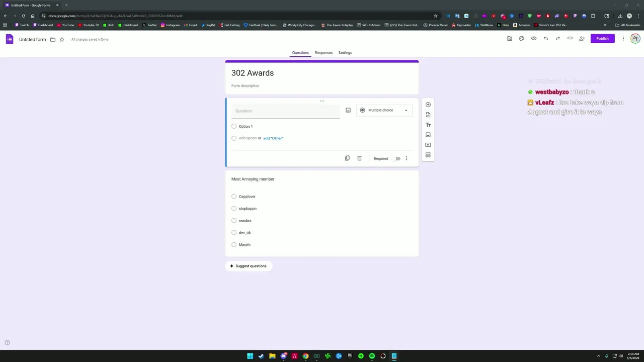644x362 pixels.
Task: Click Suggest questions button
Action: (249, 266)
